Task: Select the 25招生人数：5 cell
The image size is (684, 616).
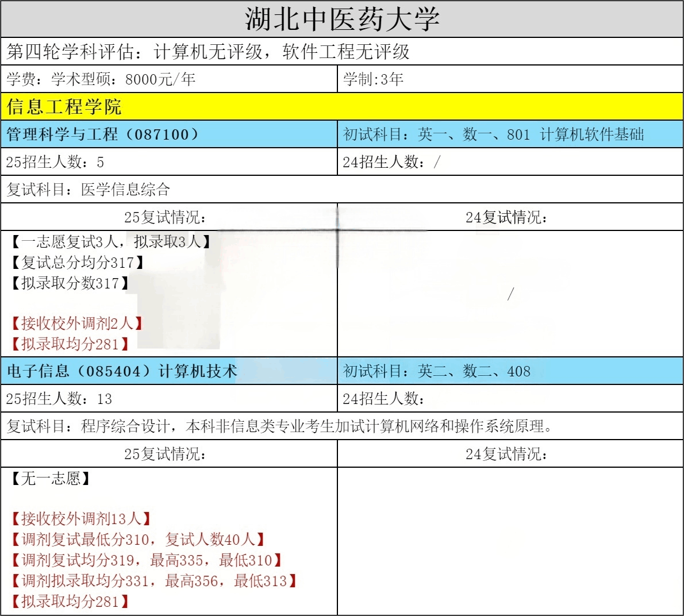Action: pos(55,162)
